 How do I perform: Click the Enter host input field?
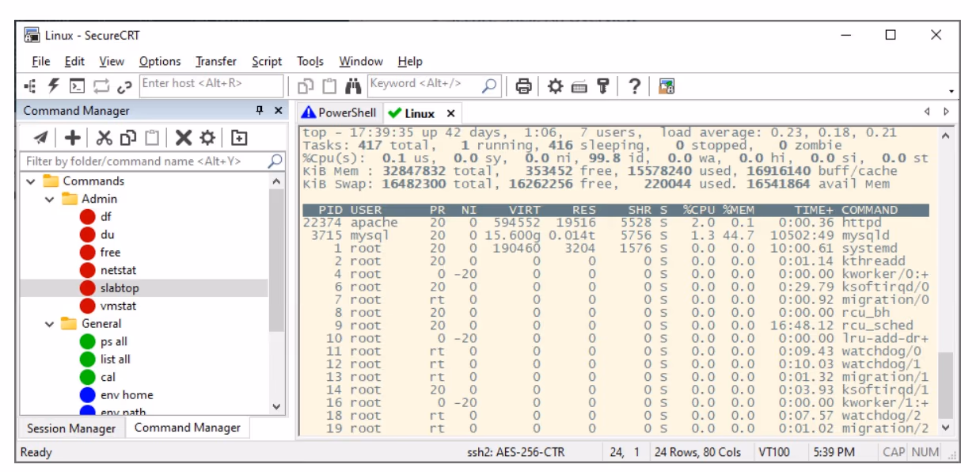211,84
